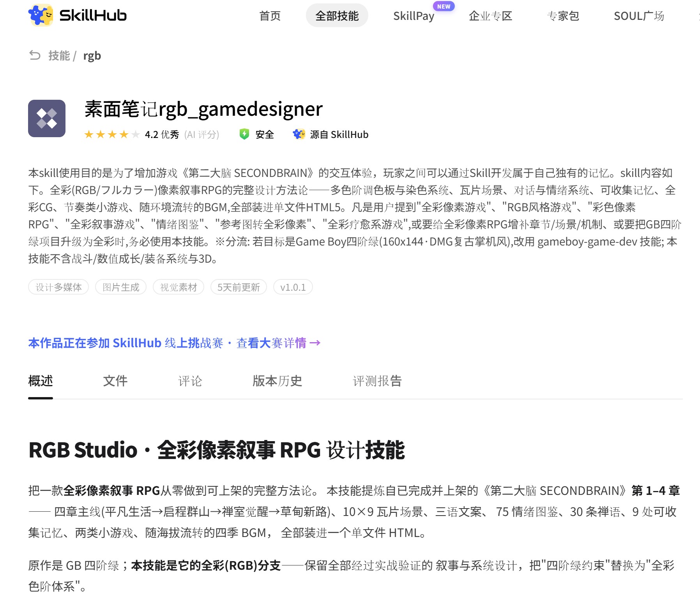Click the 5天前更新 tag
Image resolution: width=700 pixels, height=597 pixels.
click(239, 287)
